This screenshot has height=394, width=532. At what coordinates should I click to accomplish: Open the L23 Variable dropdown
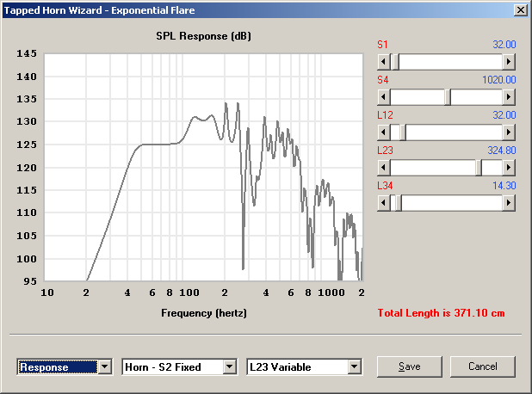tap(355, 366)
